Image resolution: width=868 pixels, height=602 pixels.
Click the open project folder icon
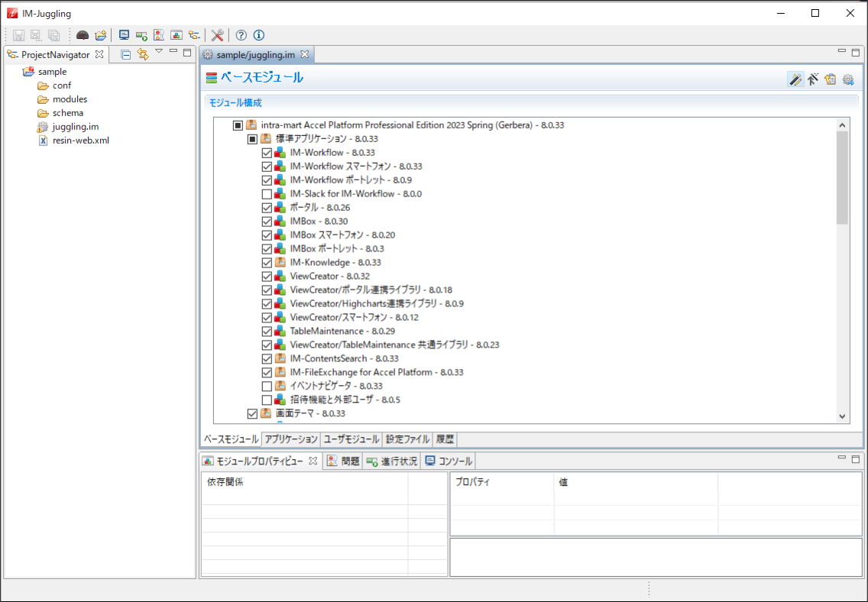[100, 35]
